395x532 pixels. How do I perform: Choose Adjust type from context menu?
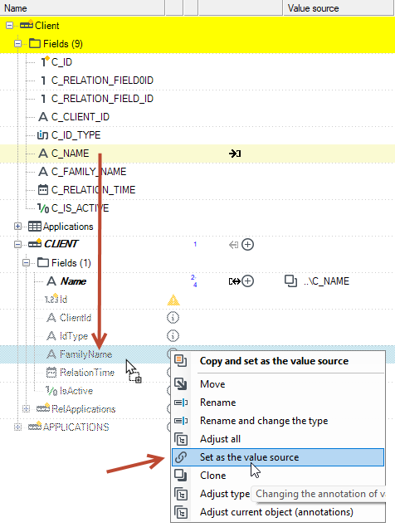click(x=225, y=494)
